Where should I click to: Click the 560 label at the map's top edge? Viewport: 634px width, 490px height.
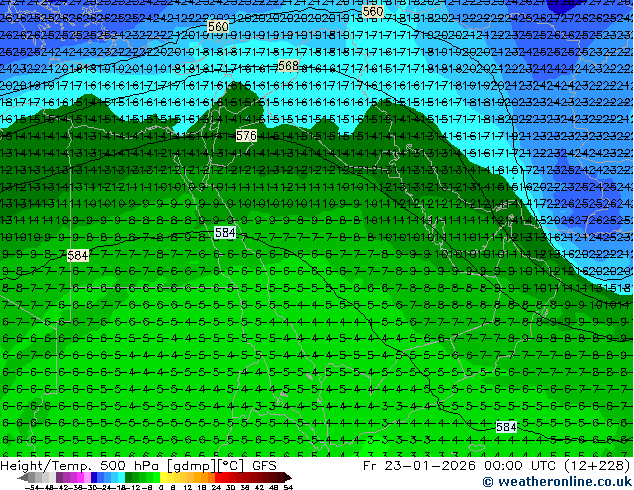(x=372, y=11)
